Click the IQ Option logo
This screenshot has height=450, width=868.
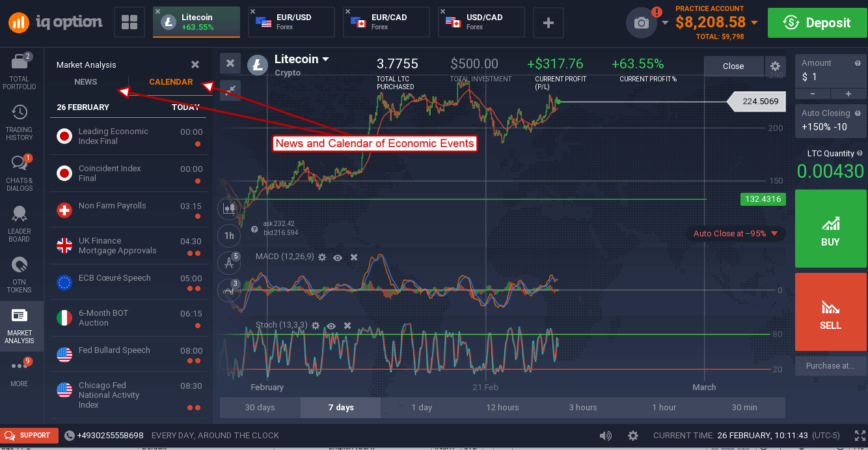56,23
